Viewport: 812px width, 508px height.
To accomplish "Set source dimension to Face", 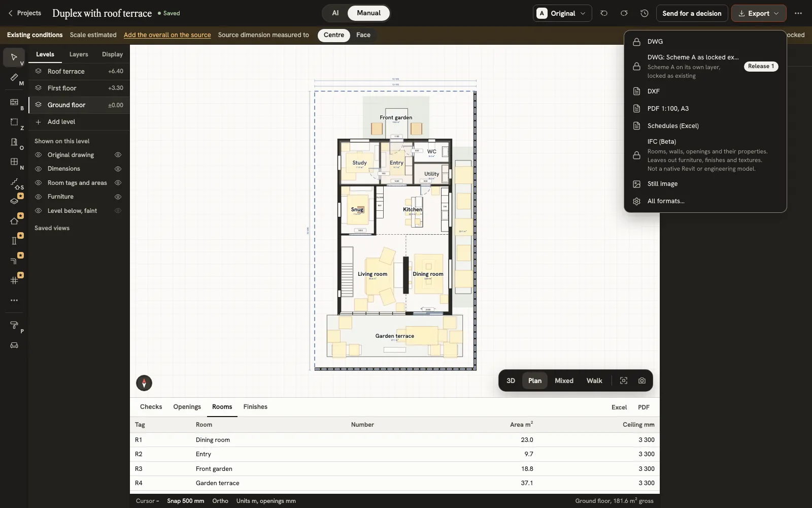I will click(363, 35).
